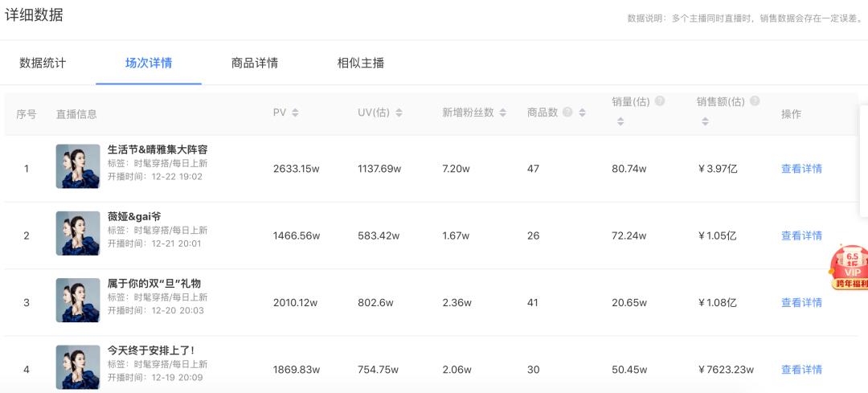This screenshot has height=393, width=868.
Task: Click 查看详情 for 薇娅&gai爷 row
Action: 801,235
